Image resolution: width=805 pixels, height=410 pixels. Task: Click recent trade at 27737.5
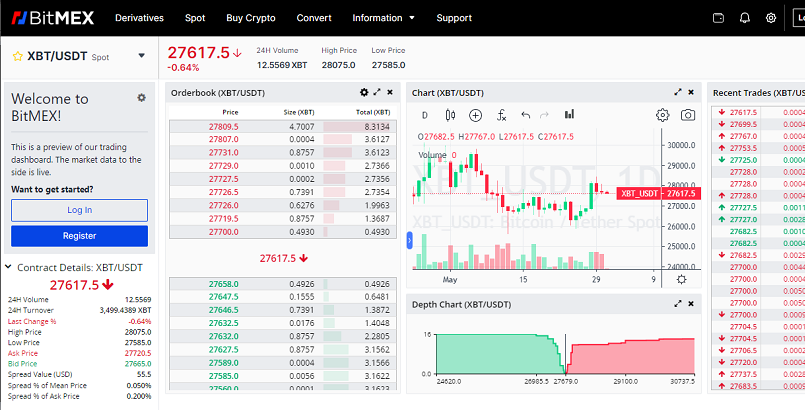pos(743,374)
